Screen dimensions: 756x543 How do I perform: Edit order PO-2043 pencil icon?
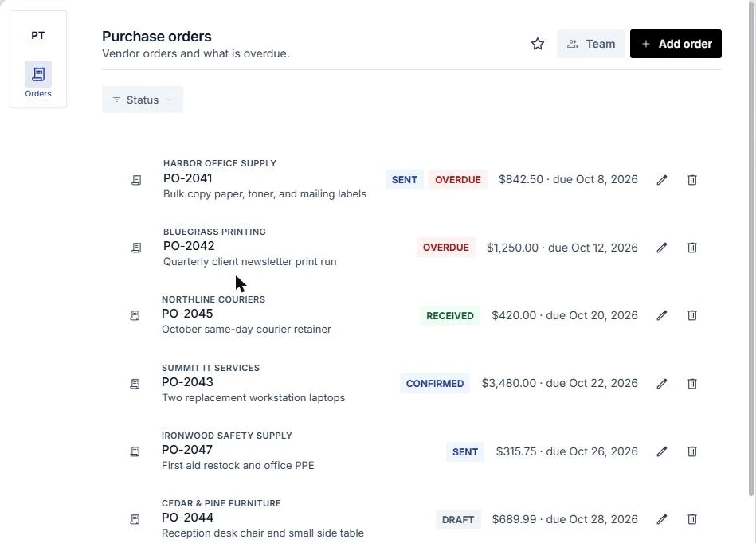pos(661,384)
